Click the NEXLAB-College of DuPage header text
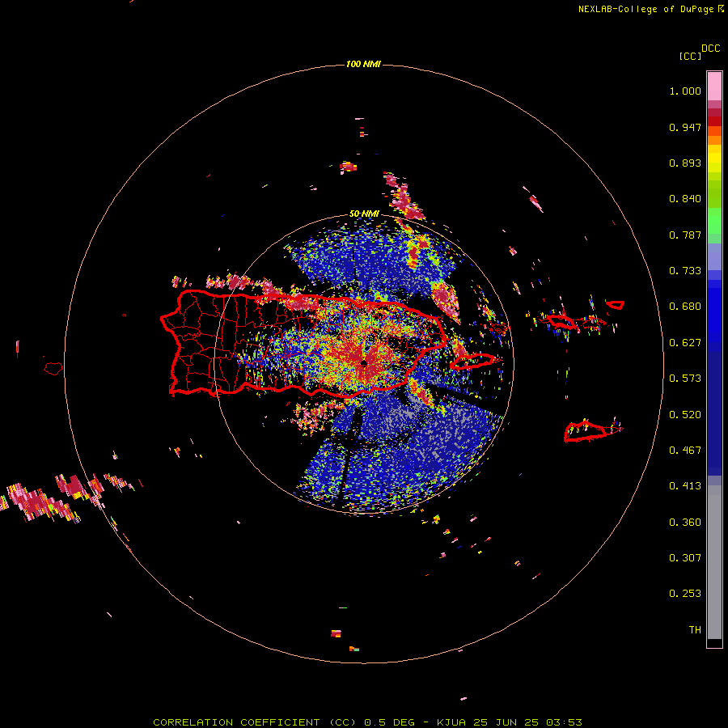Viewport: 728px width, 728px height. coord(645,9)
